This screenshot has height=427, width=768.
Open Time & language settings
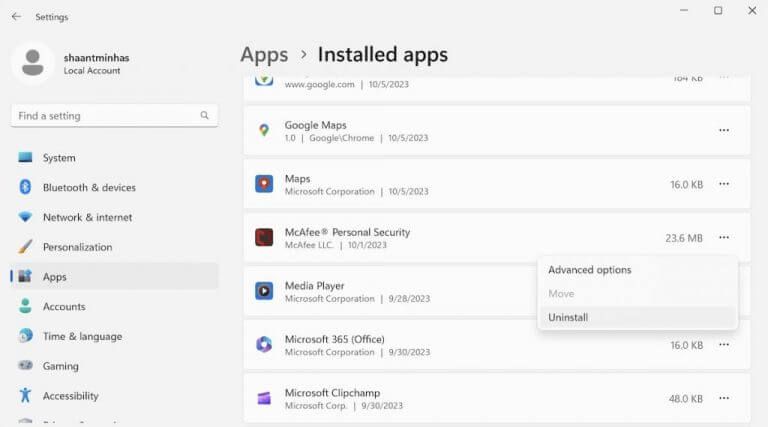114,336
